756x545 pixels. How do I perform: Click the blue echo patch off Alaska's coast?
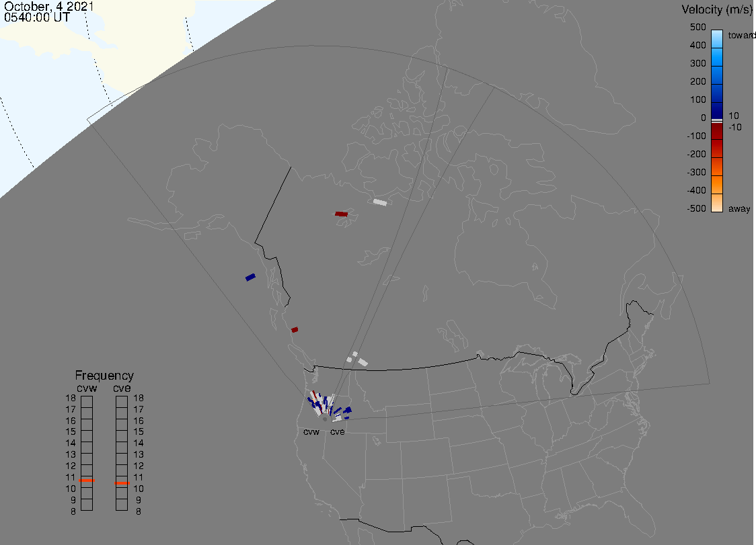(250, 277)
